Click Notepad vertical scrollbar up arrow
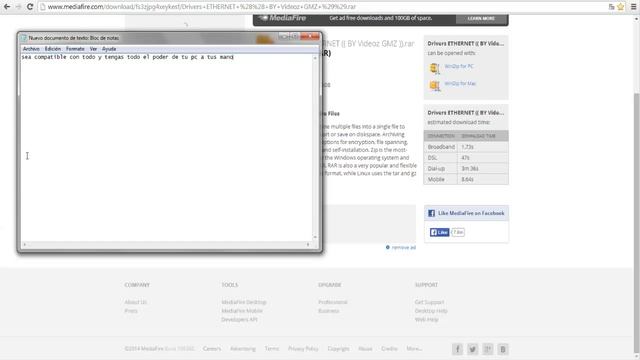Viewport: 640px width, 360px height. point(315,58)
